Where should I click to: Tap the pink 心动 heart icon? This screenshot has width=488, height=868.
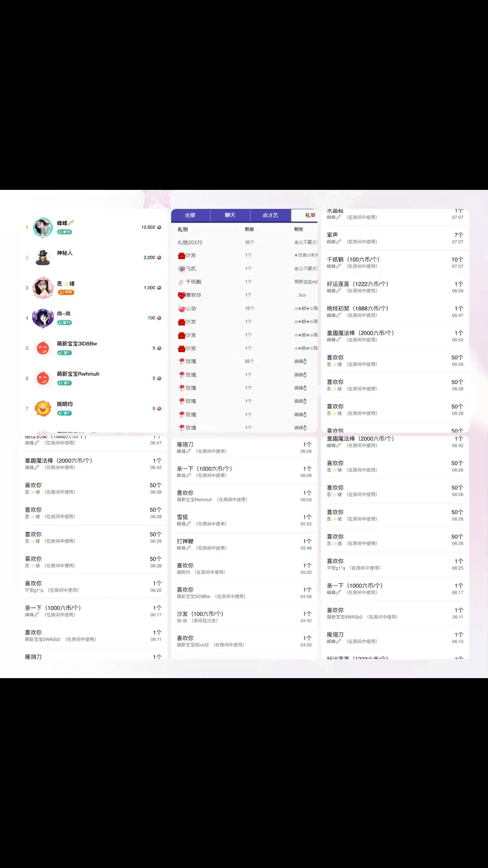click(x=182, y=309)
